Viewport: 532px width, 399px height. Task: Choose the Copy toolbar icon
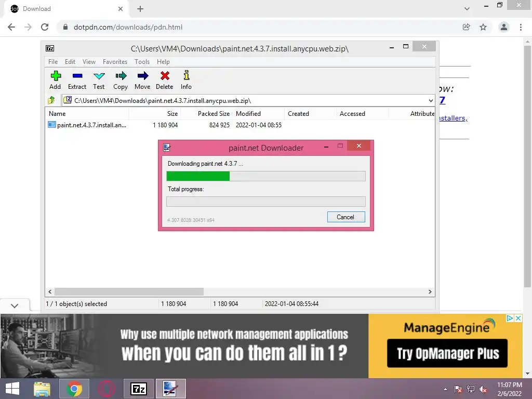click(x=121, y=80)
